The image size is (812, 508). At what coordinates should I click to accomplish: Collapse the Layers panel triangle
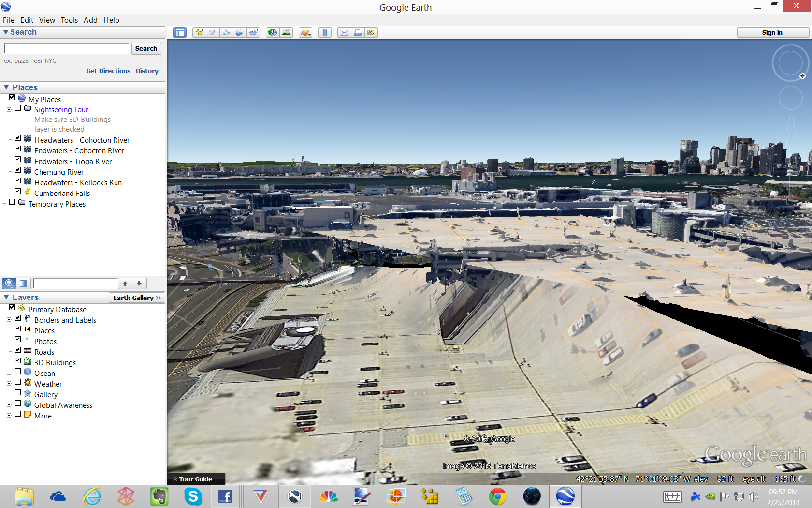6,298
